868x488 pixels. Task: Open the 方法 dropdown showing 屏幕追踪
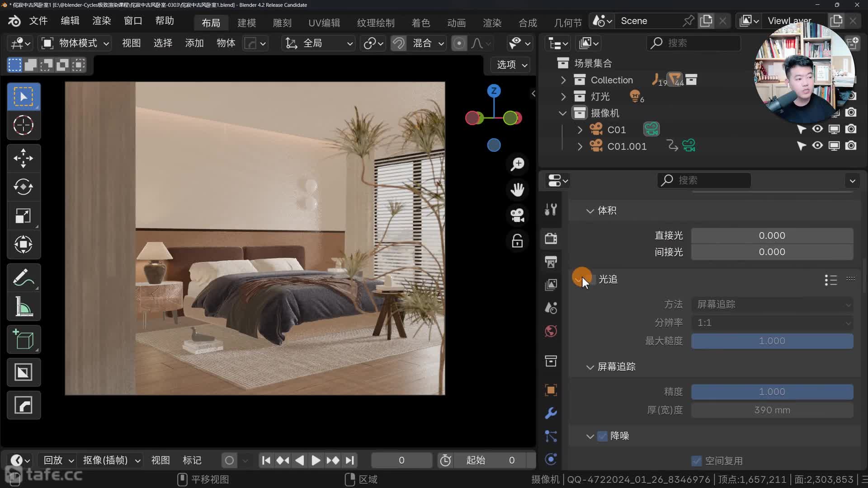coord(772,305)
